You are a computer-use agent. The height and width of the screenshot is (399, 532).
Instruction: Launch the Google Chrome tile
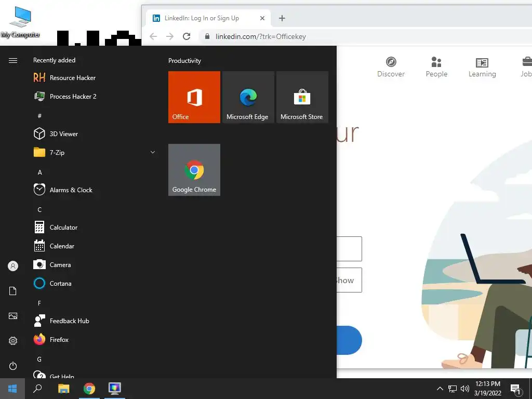[194, 170]
